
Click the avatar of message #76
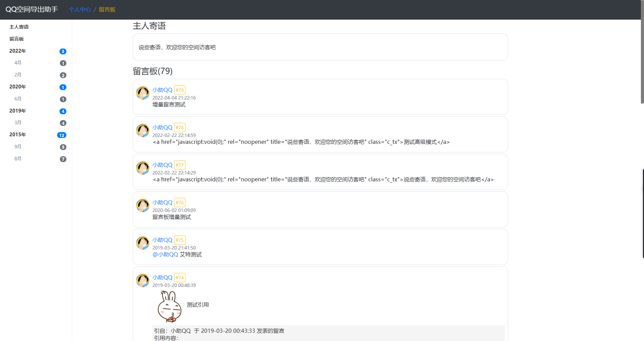coord(143,205)
